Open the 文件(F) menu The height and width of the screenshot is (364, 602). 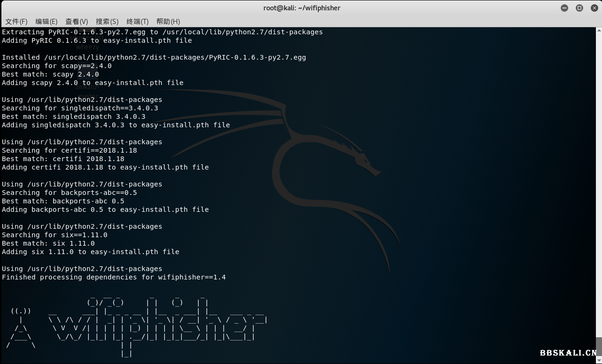pos(16,21)
